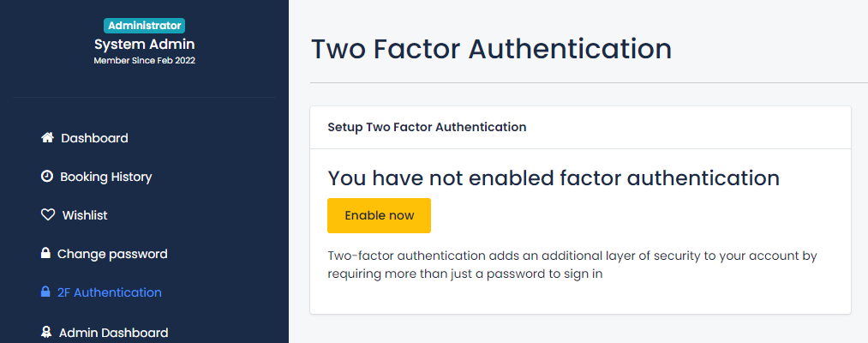Click the clock icon beside Booking History
Screen dimensions: 868x343
tap(47, 177)
